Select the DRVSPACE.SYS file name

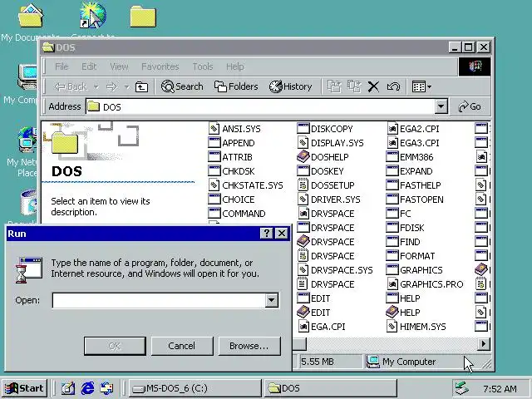[x=342, y=270]
